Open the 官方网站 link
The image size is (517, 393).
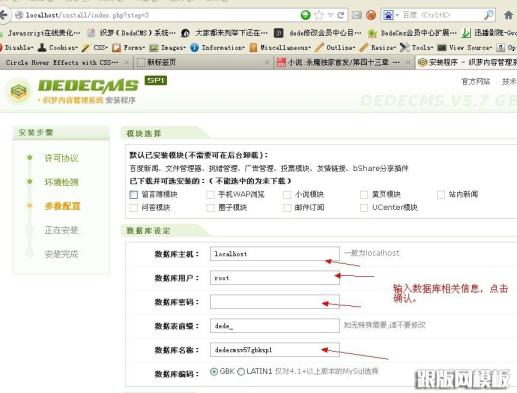(476, 81)
